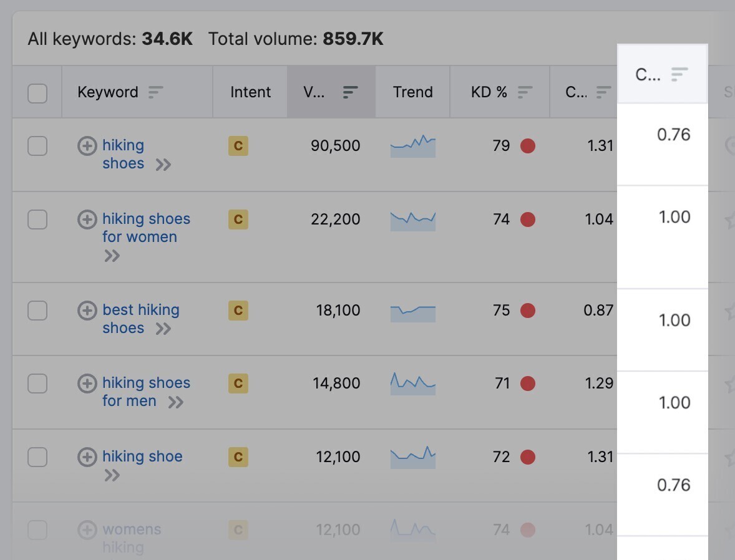
Task: Click Commercial intent badge for hiking shoes for men
Action: pos(238,384)
